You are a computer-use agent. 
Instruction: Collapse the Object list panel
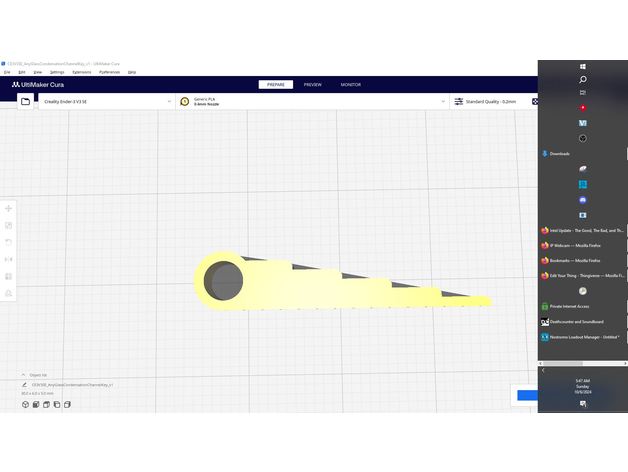coord(23,375)
